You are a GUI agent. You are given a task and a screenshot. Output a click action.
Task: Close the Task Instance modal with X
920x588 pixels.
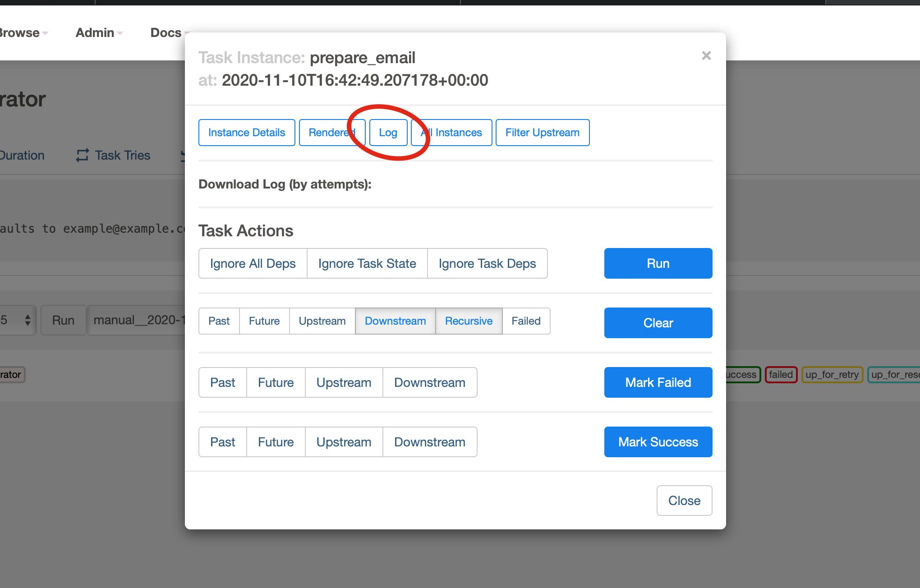(706, 55)
